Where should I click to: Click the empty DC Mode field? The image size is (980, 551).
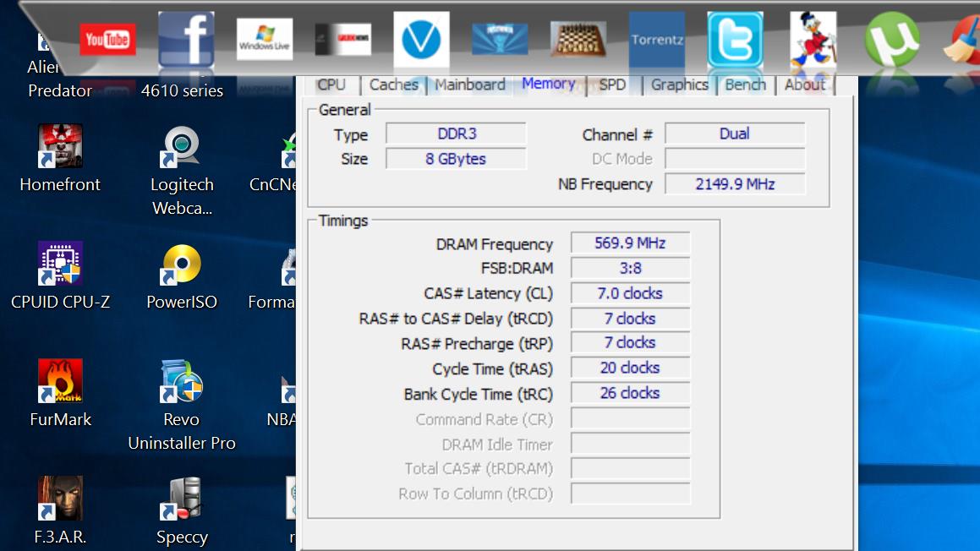tap(735, 159)
